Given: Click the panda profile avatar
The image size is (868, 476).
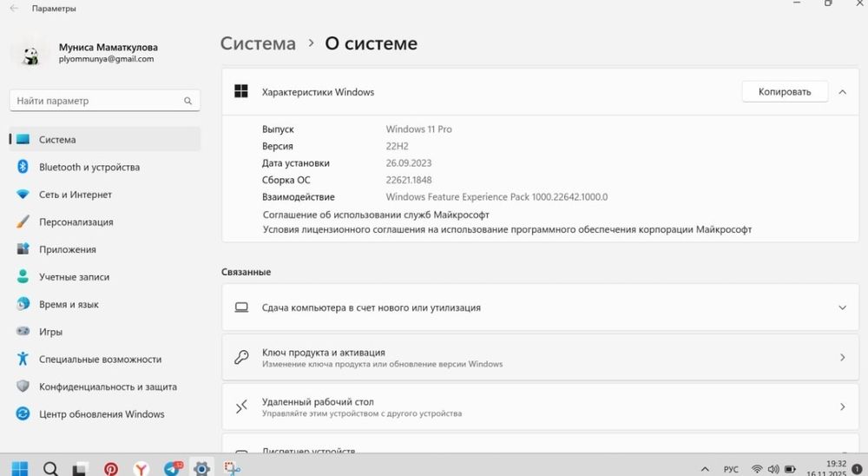Looking at the screenshot, I should pyautogui.click(x=31, y=55).
